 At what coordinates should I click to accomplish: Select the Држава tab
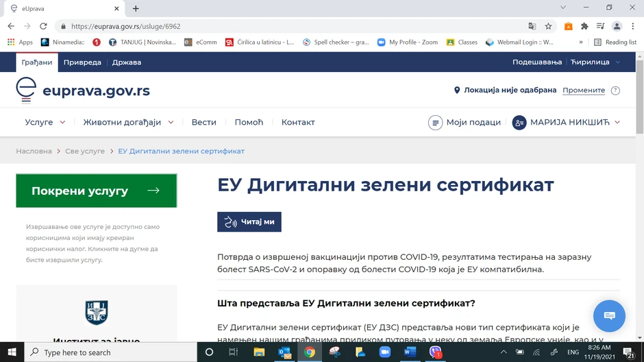point(127,62)
